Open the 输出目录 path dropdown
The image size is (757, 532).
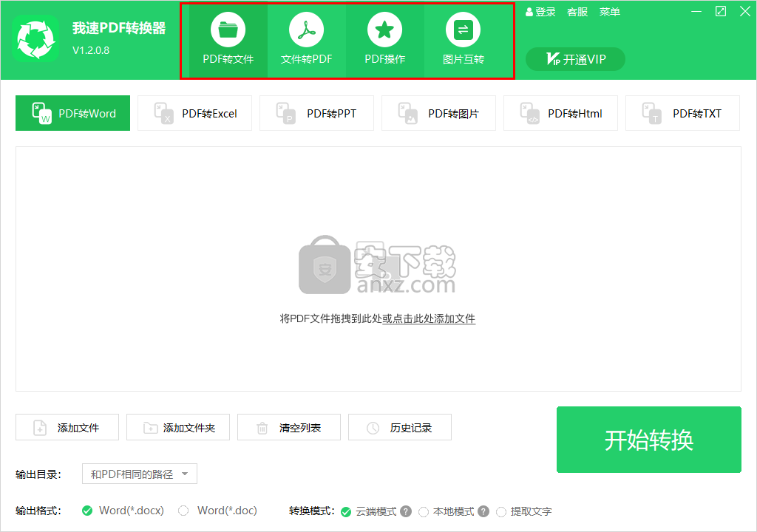[140, 474]
